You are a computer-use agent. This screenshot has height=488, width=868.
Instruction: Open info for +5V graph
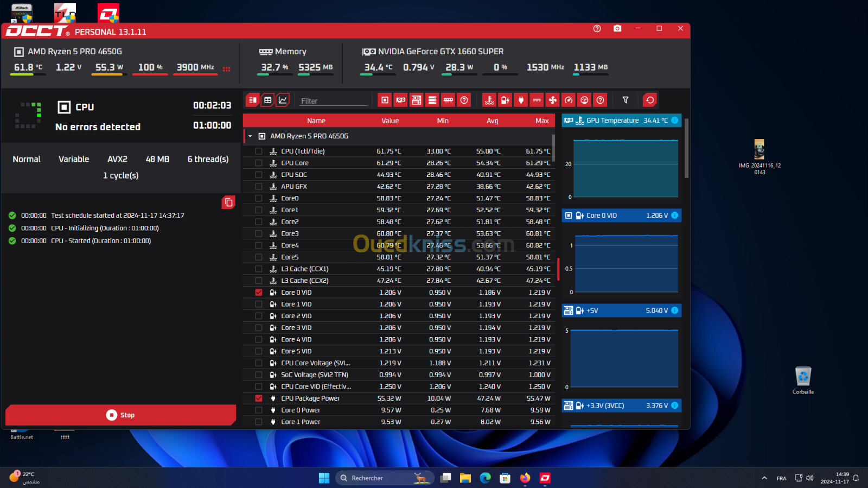[674, 310]
